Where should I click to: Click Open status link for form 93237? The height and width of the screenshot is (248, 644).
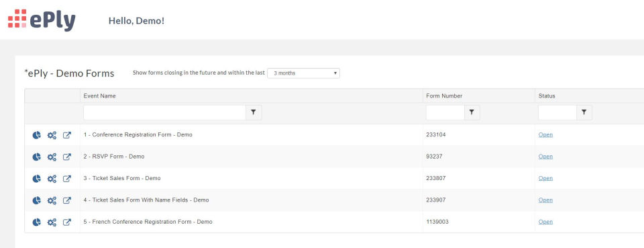(545, 157)
